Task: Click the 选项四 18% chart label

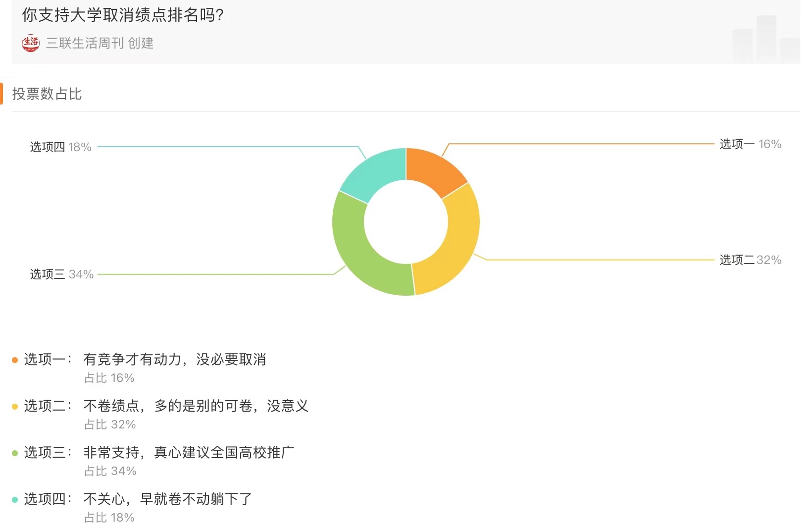Action: tap(61, 147)
